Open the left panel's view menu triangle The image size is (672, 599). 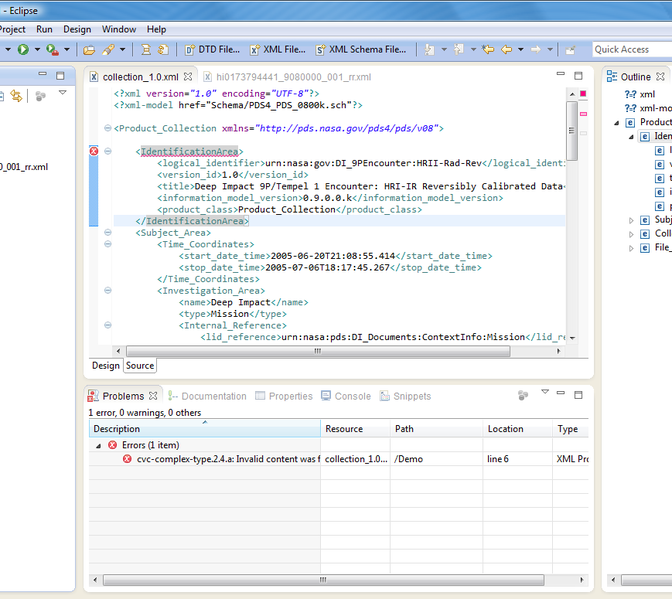(x=63, y=93)
